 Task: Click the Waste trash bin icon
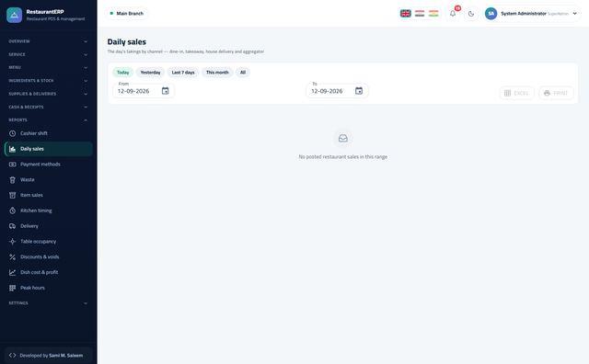point(12,180)
